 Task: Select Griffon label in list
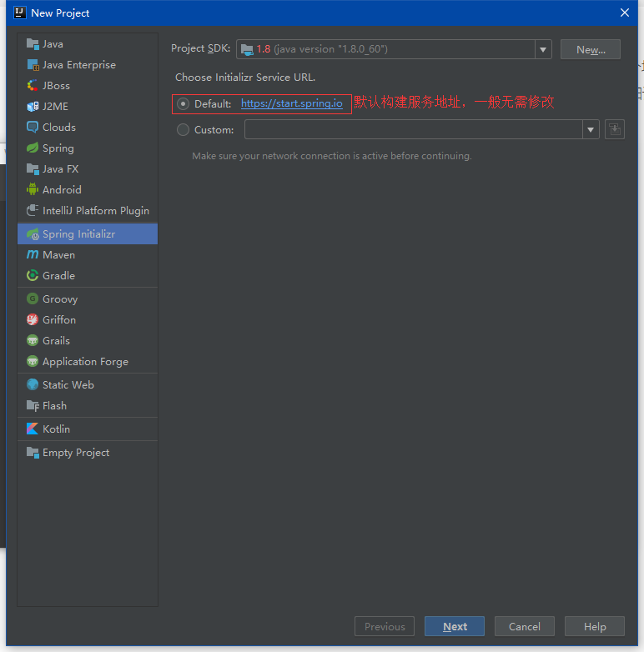click(x=59, y=319)
